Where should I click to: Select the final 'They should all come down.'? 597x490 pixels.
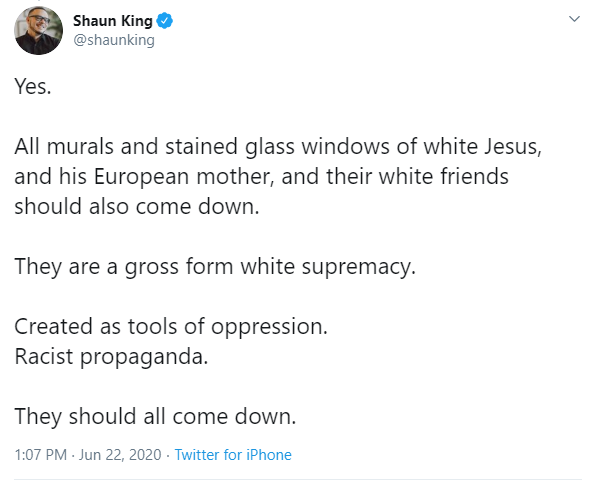(x=155, y=417)
